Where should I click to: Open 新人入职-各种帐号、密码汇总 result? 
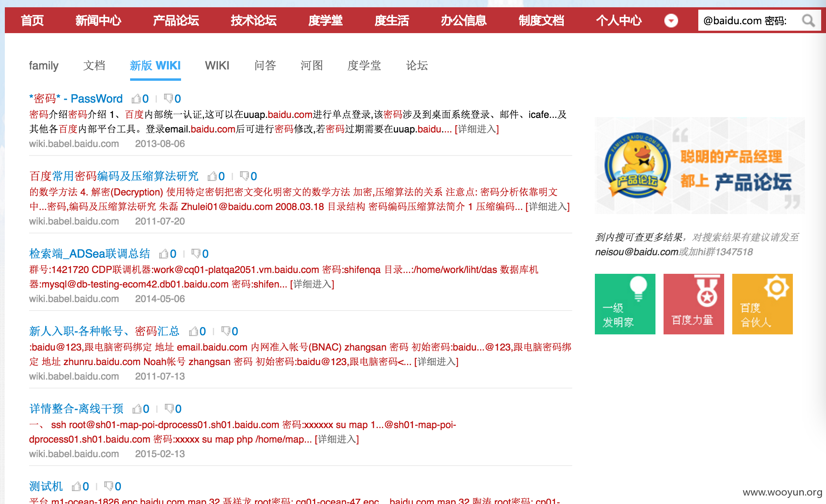(x=104, y=331)
